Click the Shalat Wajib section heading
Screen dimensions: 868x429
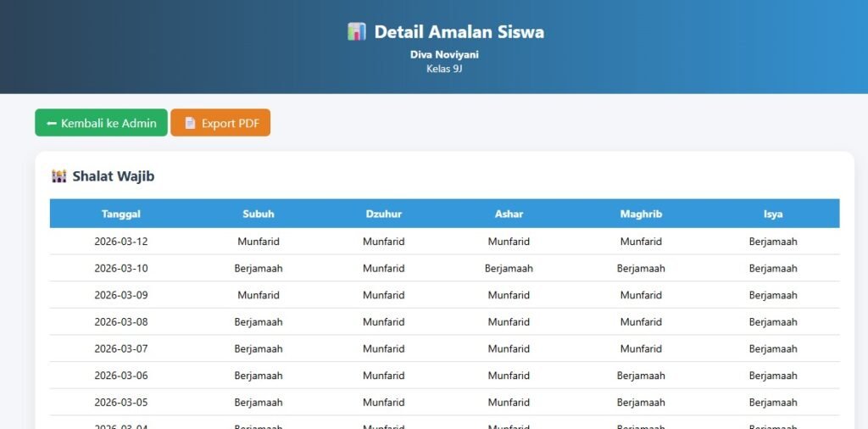(x=113, y=176)
